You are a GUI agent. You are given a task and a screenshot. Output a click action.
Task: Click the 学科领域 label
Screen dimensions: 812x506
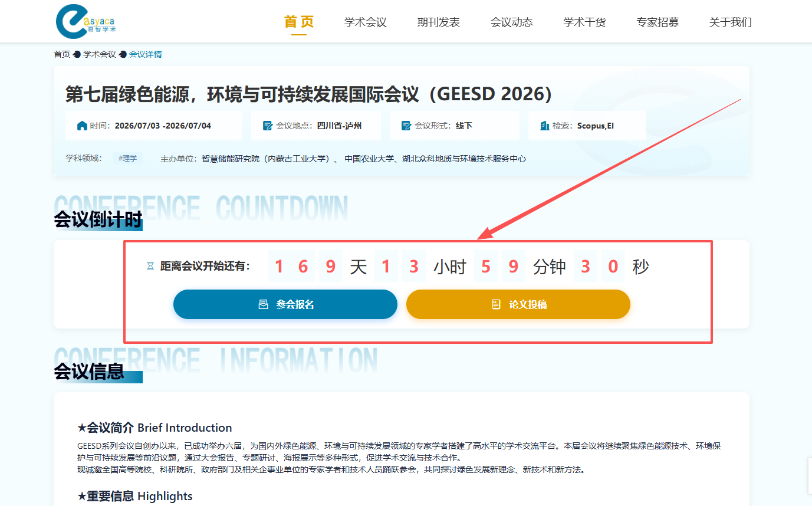[x=84, y=158]
